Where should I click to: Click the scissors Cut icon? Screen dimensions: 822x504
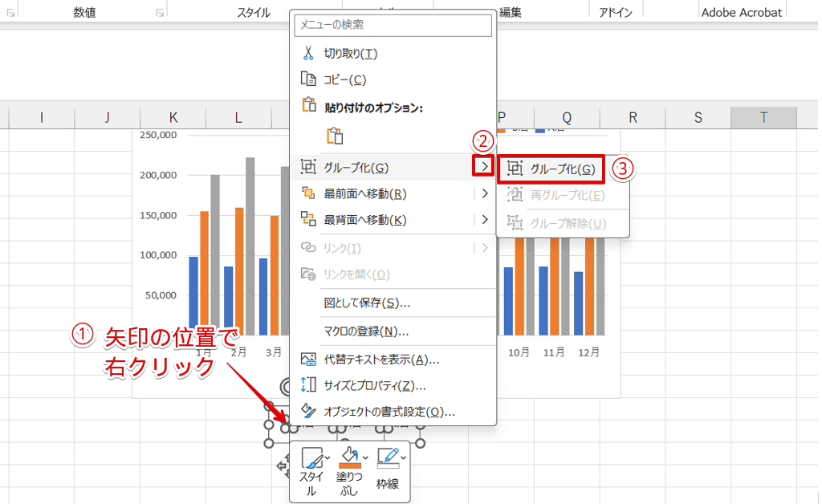coord(308,53)
